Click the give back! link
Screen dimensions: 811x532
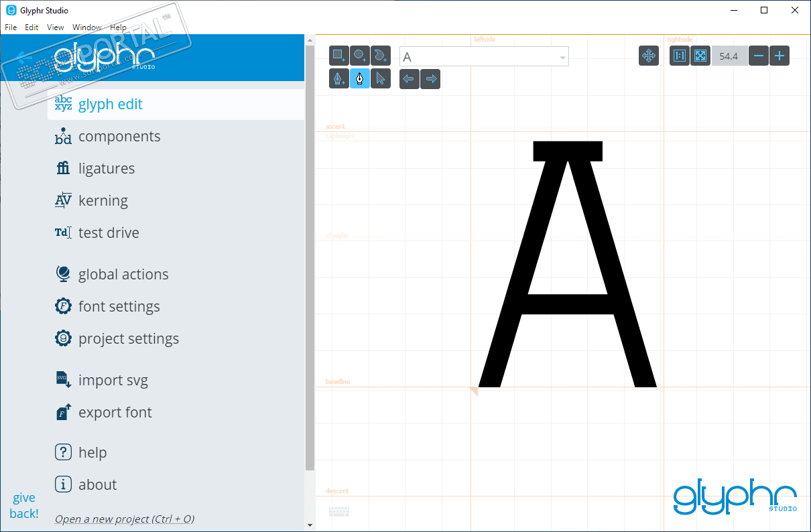click(x=24, y=506)
